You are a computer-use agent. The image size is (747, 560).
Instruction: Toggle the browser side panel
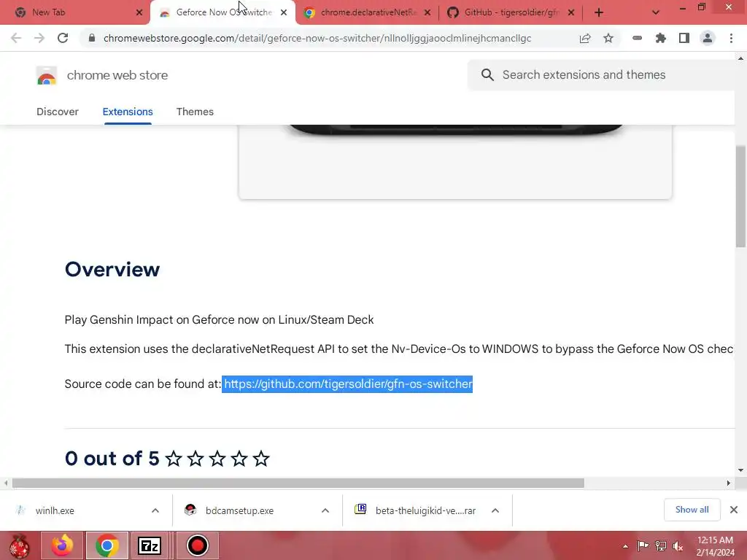684,38
